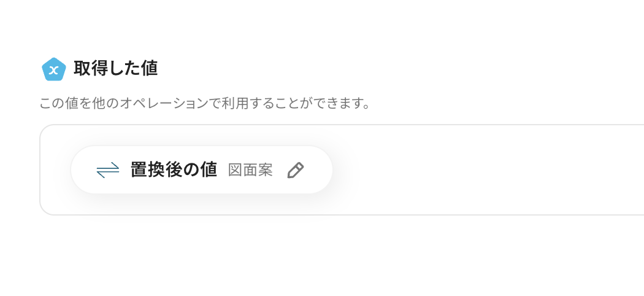644x296 pixels.
Task: Click the gray 図面案 preview value
Action: pos(250,170)
